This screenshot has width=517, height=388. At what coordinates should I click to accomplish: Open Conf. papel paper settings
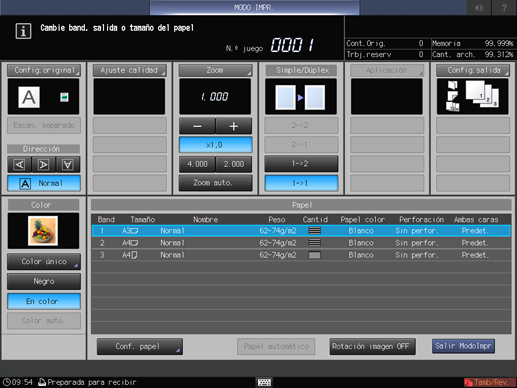pyautogui.click(x=140, y=347)
